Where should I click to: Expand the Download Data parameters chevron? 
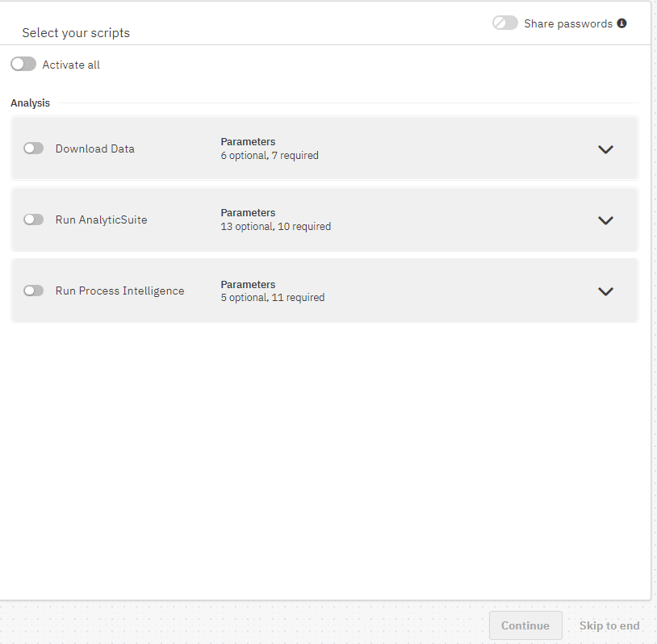coord(605,149)
